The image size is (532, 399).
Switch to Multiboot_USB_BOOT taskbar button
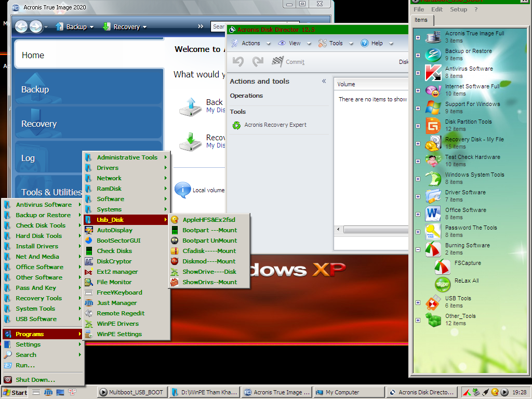click(132, 392)
